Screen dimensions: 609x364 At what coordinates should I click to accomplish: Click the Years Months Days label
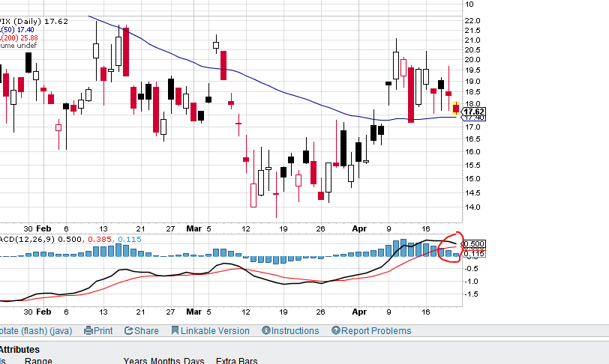pyautogui.click(x=163, y=360)
